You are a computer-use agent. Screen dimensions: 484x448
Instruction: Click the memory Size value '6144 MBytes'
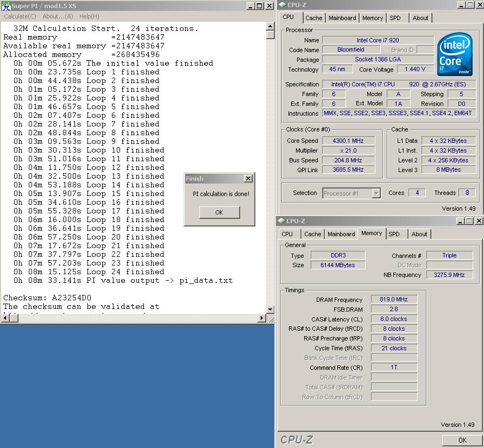[x=338, y=265]
